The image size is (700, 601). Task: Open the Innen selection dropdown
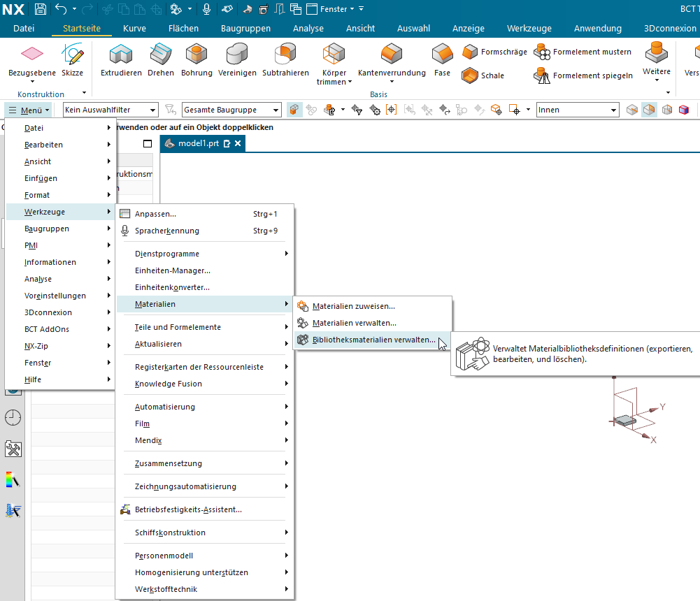[577, 110]
